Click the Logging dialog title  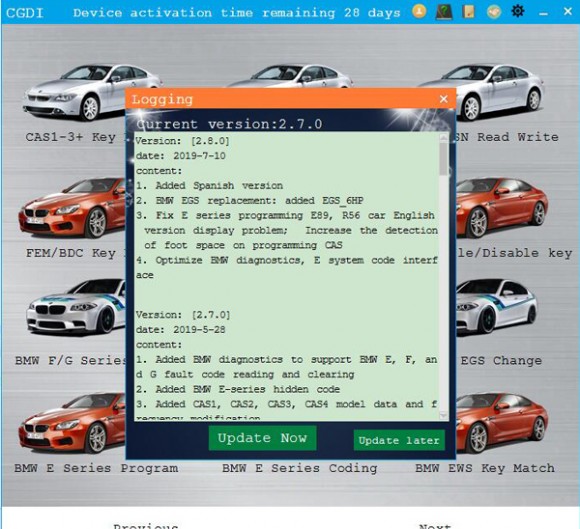[x=162, y=99]
